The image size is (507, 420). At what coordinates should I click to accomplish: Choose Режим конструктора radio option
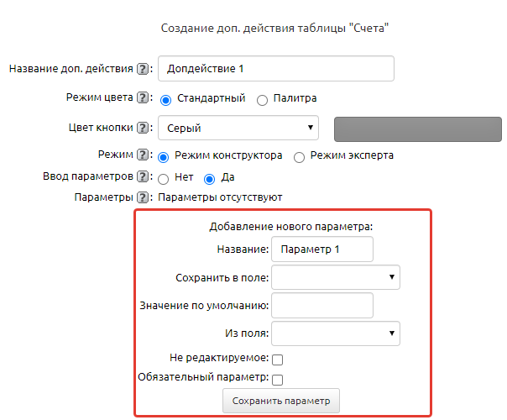click(x=165, y=157)
